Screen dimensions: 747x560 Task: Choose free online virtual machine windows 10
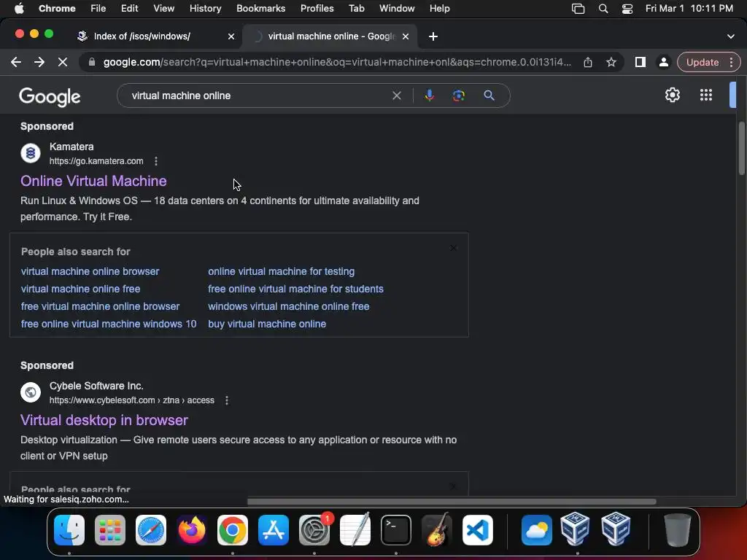click(109, 324)
